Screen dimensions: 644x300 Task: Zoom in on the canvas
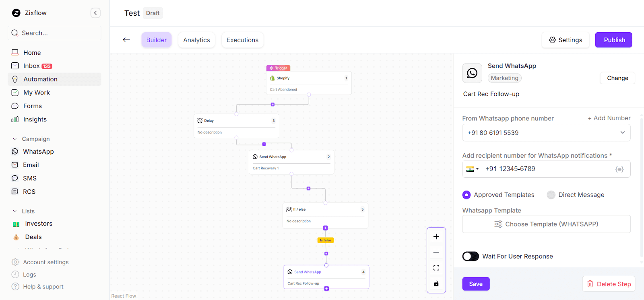pyautogui.click(x=436, y=237)
